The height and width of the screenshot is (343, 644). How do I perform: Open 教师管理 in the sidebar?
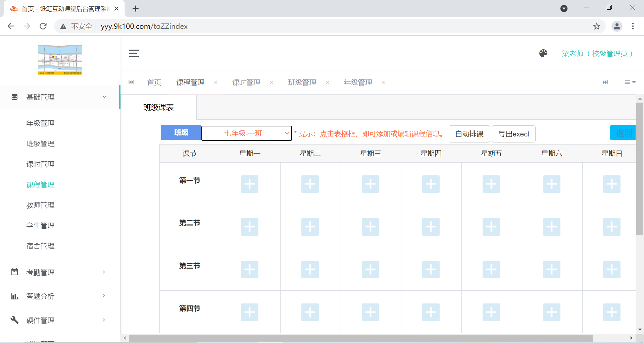point(41,205)
